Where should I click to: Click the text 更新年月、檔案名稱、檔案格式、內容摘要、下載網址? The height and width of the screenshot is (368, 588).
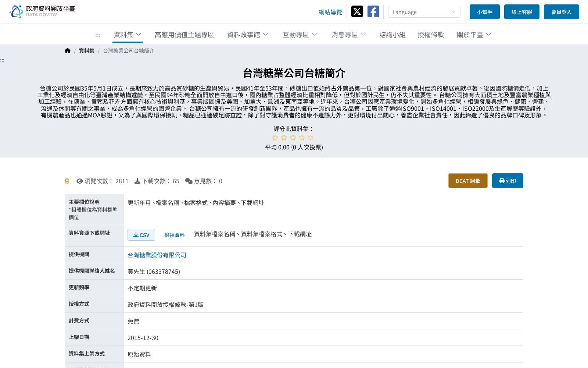point(196,203)
